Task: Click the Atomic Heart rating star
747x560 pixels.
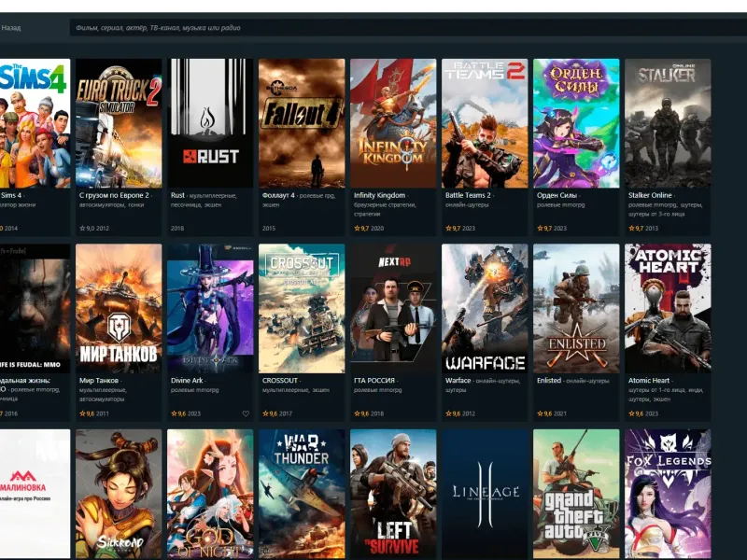Action: [x=631, y=413]
